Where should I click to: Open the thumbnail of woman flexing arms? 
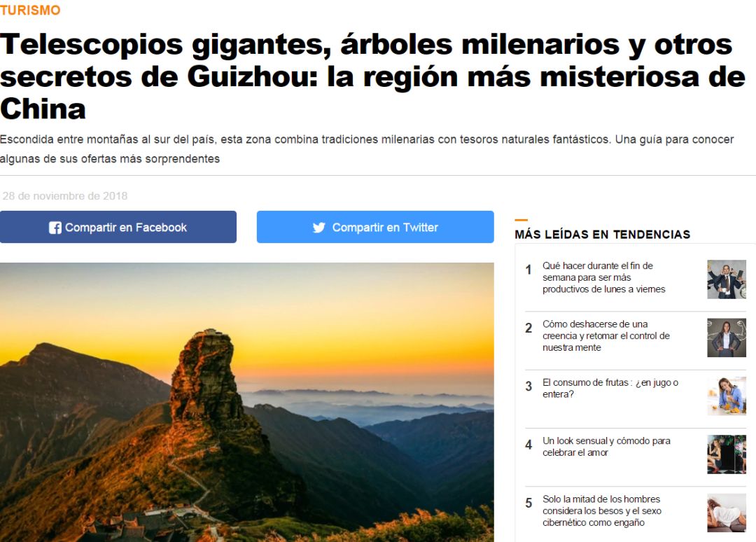point(726,338)
